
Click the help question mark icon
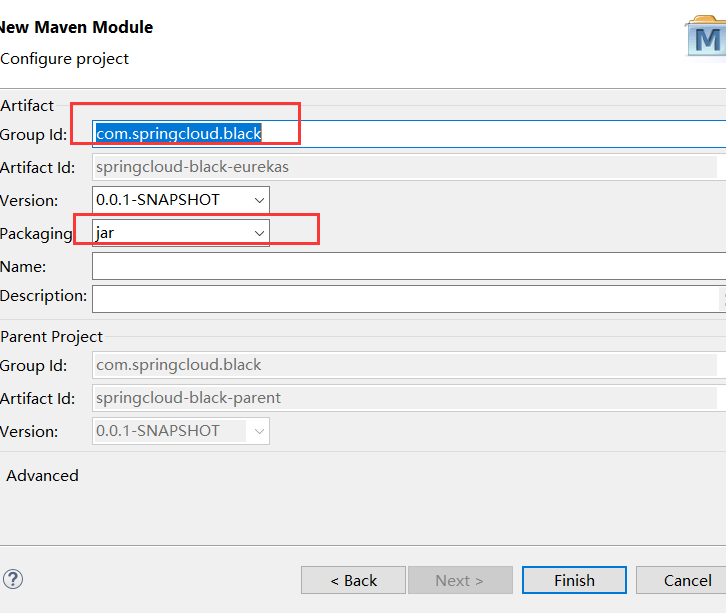point(13,579)
